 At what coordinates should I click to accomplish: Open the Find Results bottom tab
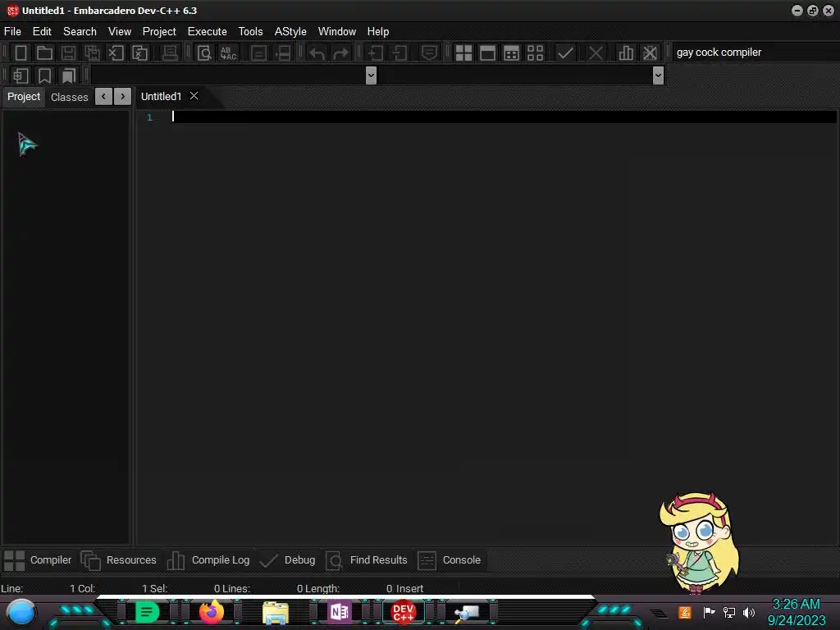pos(367,560)
